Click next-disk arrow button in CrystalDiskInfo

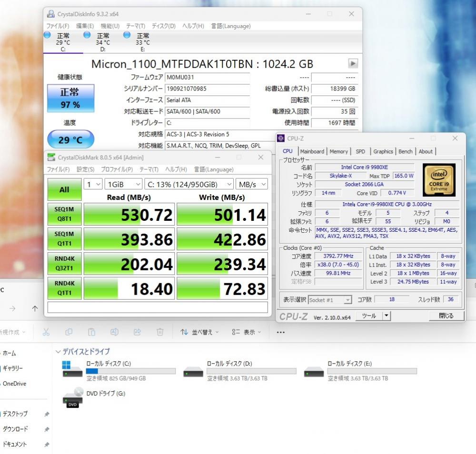[353, 63]
